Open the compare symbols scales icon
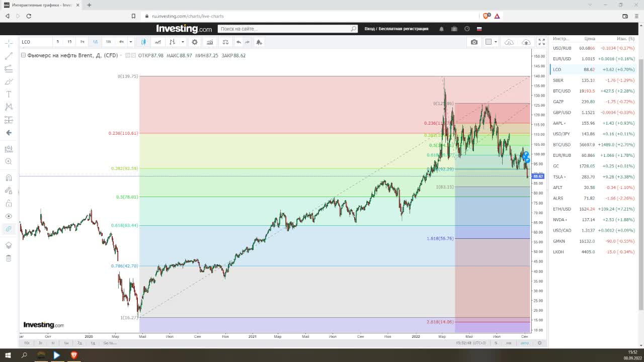Screen dimensions: 644x362 tap(225, 42)
